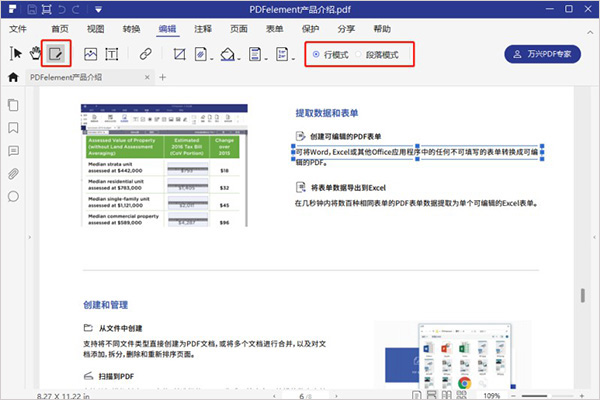Click the 创建和管理 heading

106,305
